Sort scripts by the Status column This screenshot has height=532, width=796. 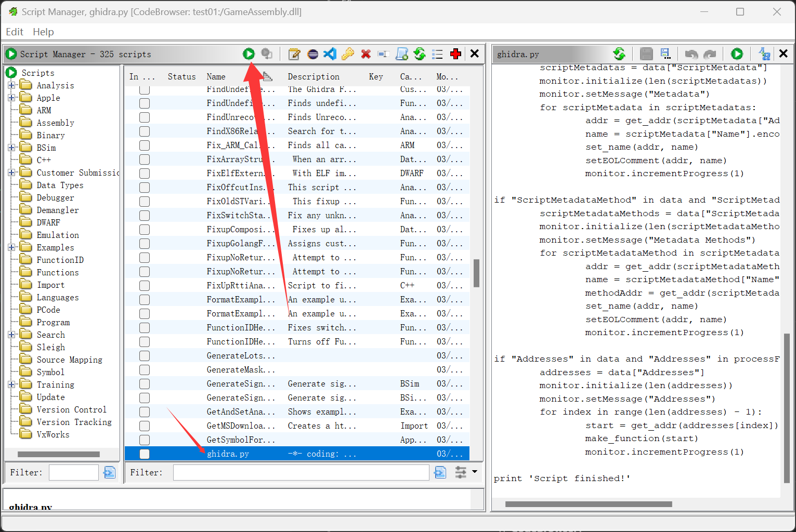[181, 76]
